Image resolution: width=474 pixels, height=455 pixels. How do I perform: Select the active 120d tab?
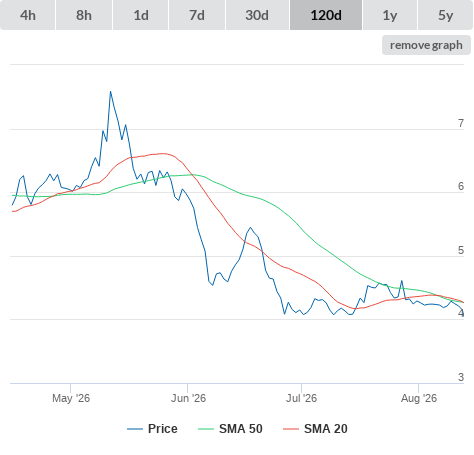326,15
